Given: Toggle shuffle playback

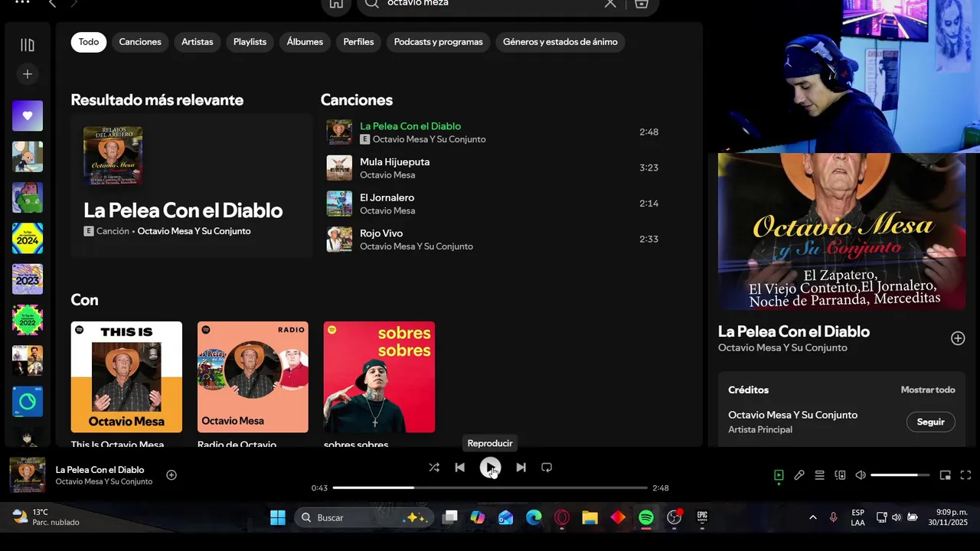Looking at the screenshot, I should pos(434,468).
